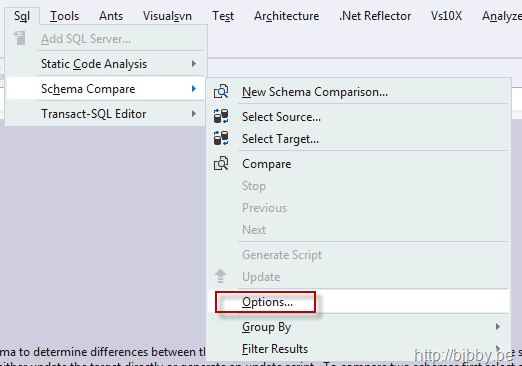Image resolution: width=522 pixels, height=366 pixels.
Task: Open the Sql menu
Action: coord(22,16)
